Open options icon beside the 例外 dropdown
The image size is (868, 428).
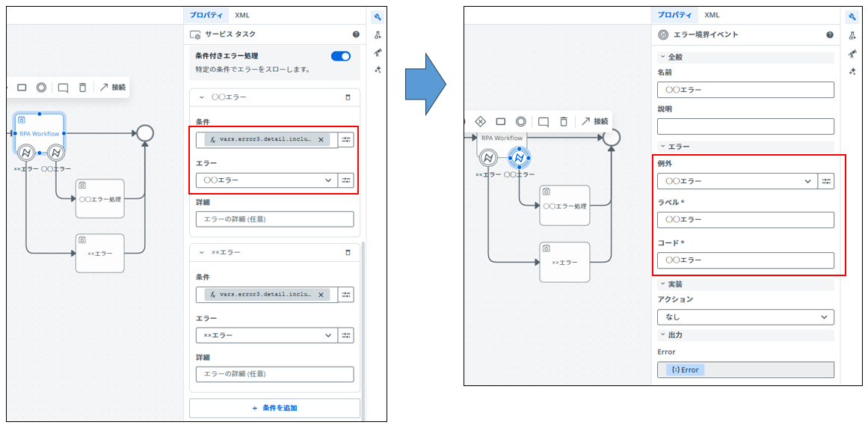click(825, 181)
